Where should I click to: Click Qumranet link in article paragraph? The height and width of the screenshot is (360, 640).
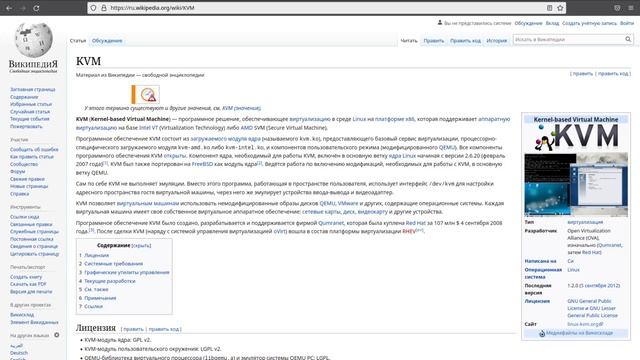coord(331,223)
